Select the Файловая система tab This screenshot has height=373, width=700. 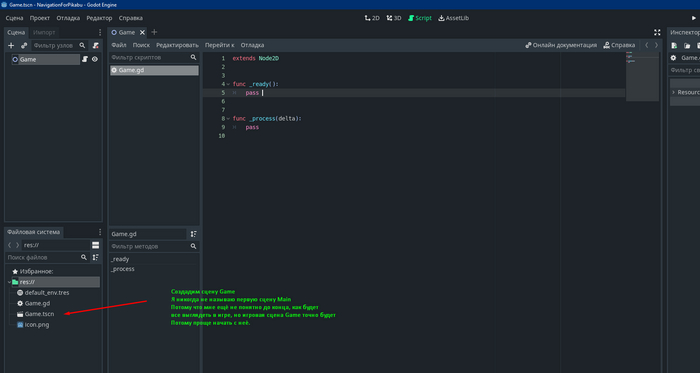point(33,232)
